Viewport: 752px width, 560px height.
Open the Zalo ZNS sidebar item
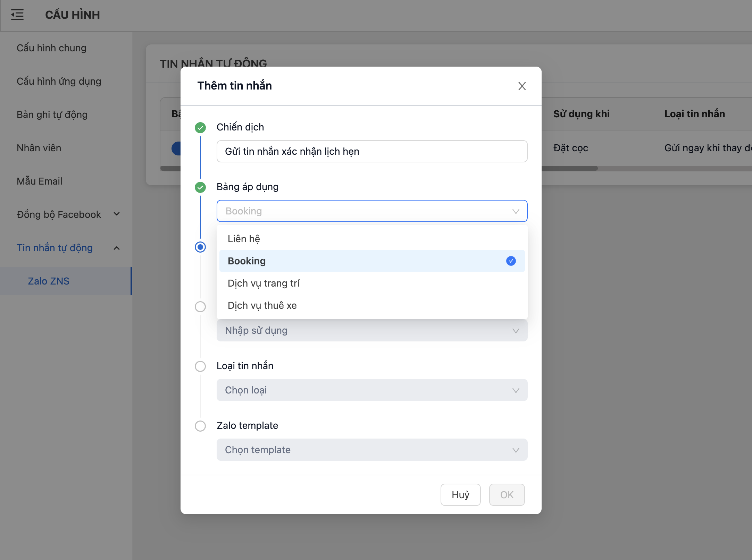[x=49, y=281]
